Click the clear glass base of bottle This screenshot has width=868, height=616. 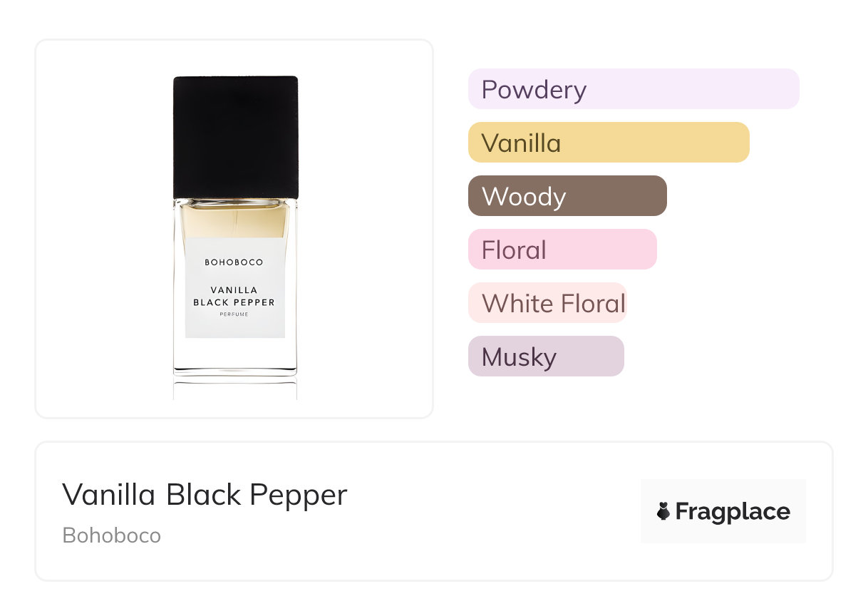pos(235,356)
